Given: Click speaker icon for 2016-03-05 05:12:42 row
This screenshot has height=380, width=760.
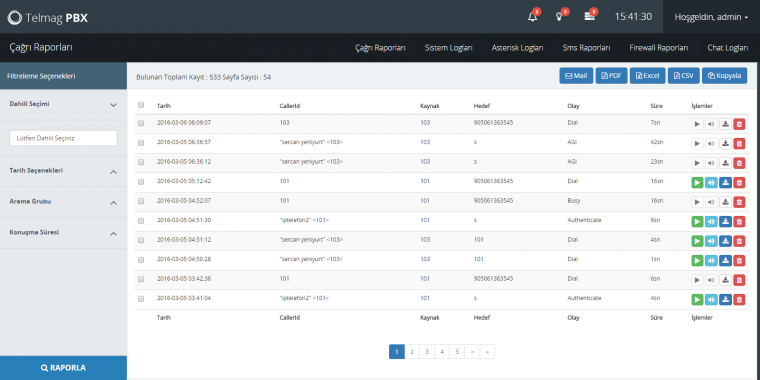Looking at the screenshot, I should coord(711,183).
